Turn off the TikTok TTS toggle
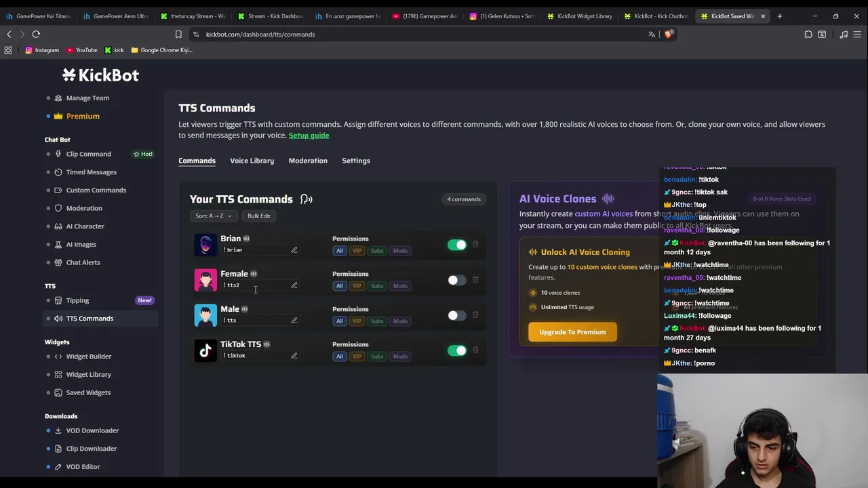This screenshot has width=868, height=488. (457, 350)
